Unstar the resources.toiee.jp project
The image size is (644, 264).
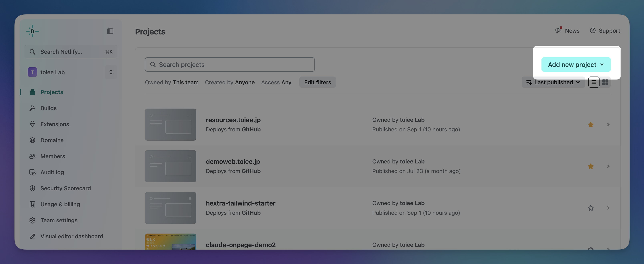coord(591,125)
